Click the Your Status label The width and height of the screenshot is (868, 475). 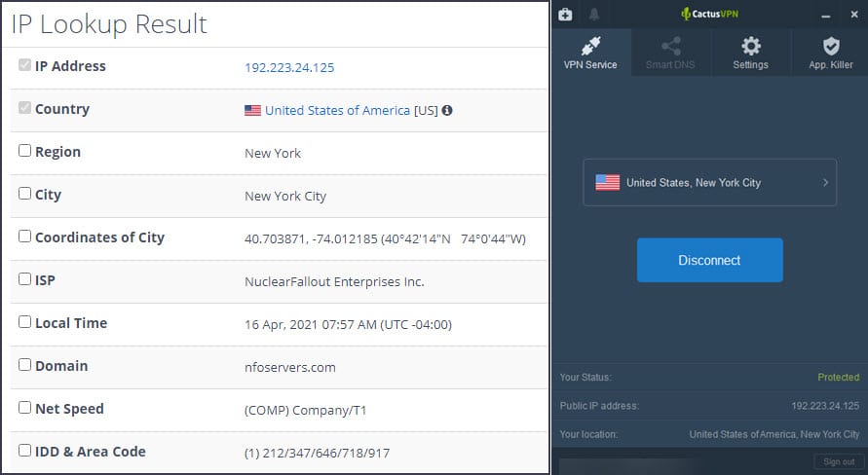[585, 377]
